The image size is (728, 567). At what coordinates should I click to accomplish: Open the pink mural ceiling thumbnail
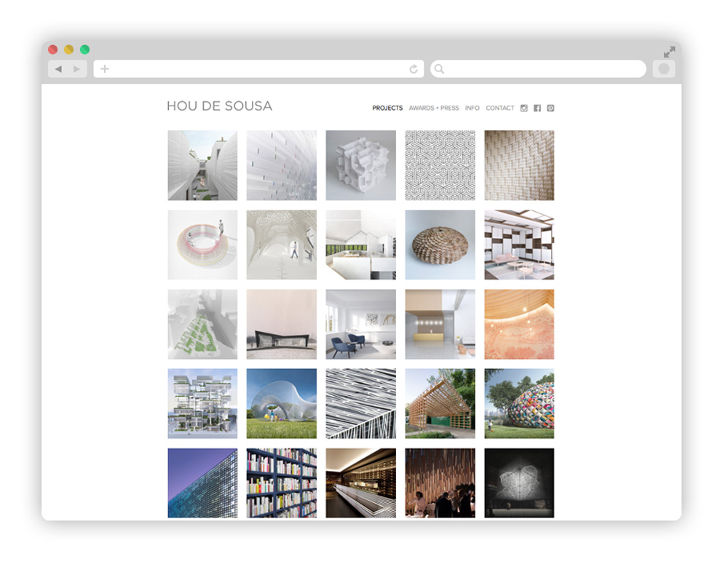click(519, 324)
